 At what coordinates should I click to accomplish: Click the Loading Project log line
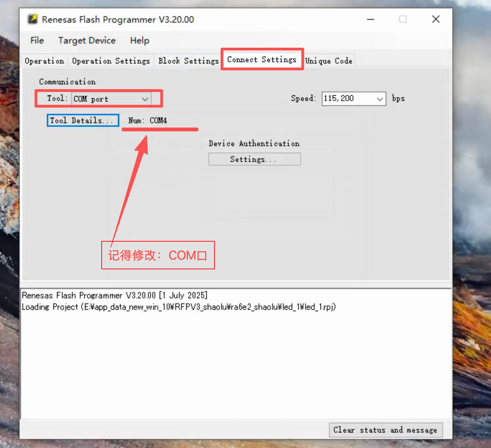click(179, 307)
